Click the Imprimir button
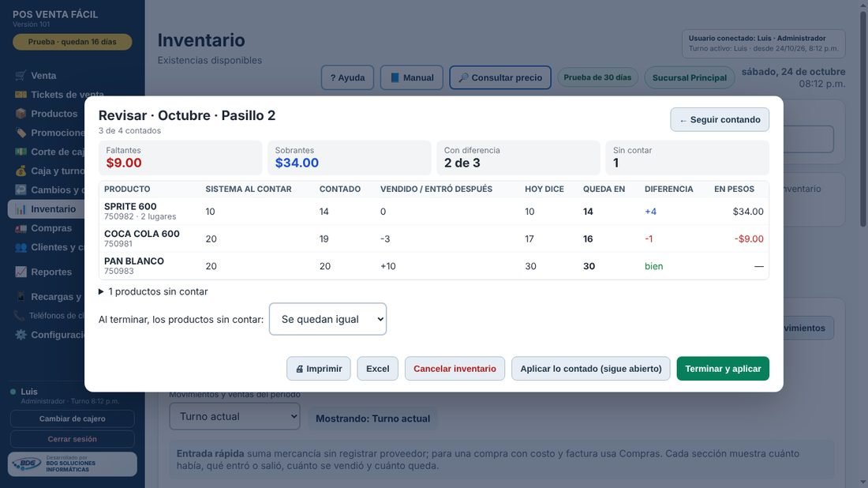The image size is (868, 488). click(x=318, y=369)
